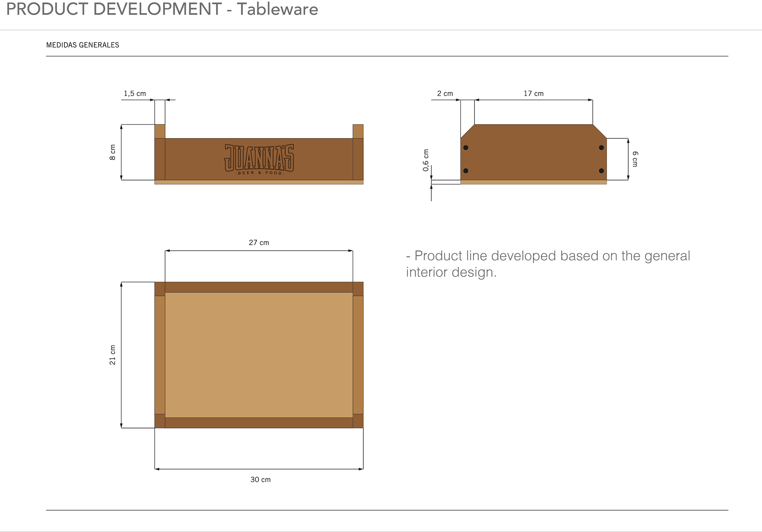Click the top-left raised handle of front view

160,131
